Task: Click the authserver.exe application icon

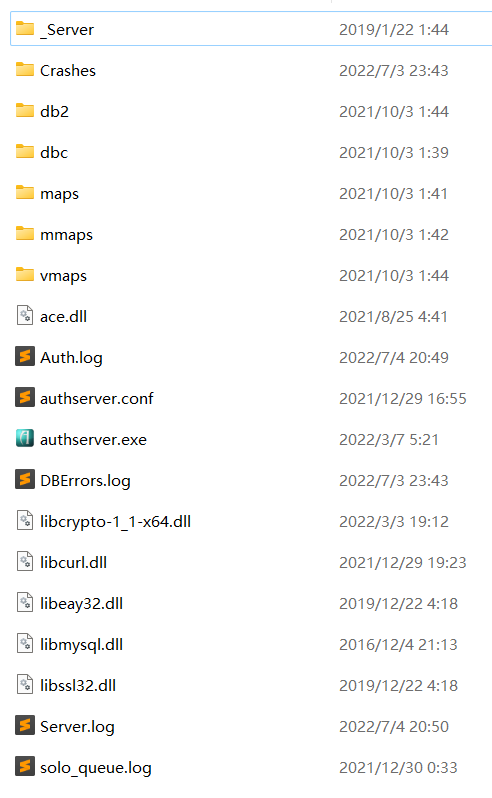Action: [x=24, y=438]
